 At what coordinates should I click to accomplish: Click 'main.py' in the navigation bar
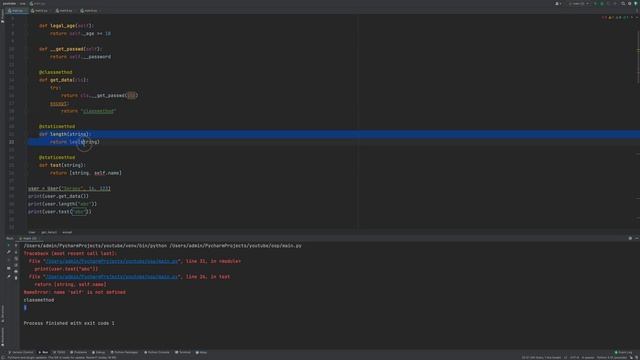click(x=38, y=3)
